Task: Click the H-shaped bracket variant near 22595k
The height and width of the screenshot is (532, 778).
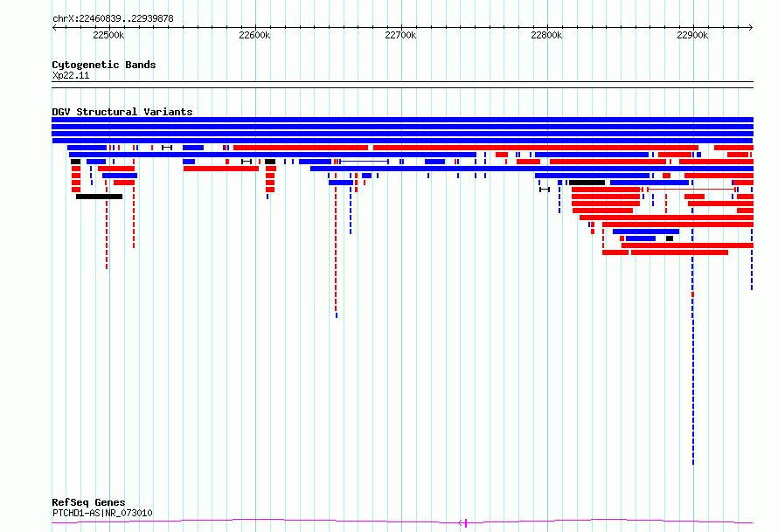Action: [247, 162]
